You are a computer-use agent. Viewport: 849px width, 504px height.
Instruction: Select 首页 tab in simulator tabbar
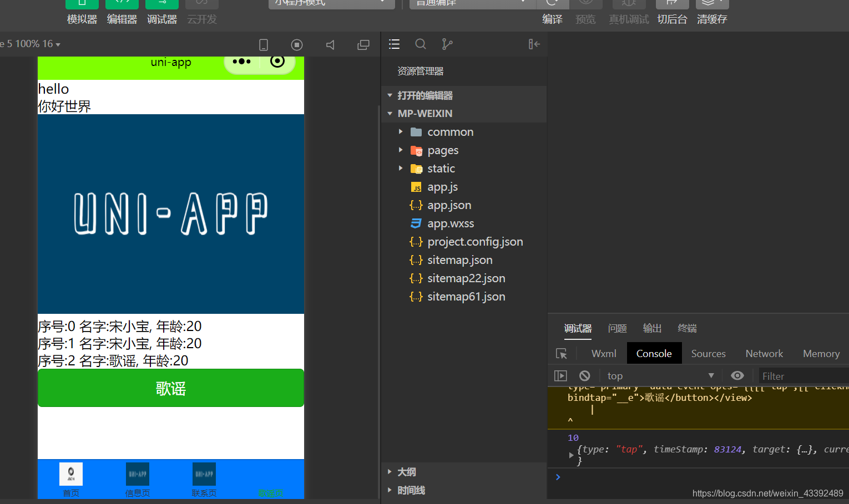pos(71,480)
